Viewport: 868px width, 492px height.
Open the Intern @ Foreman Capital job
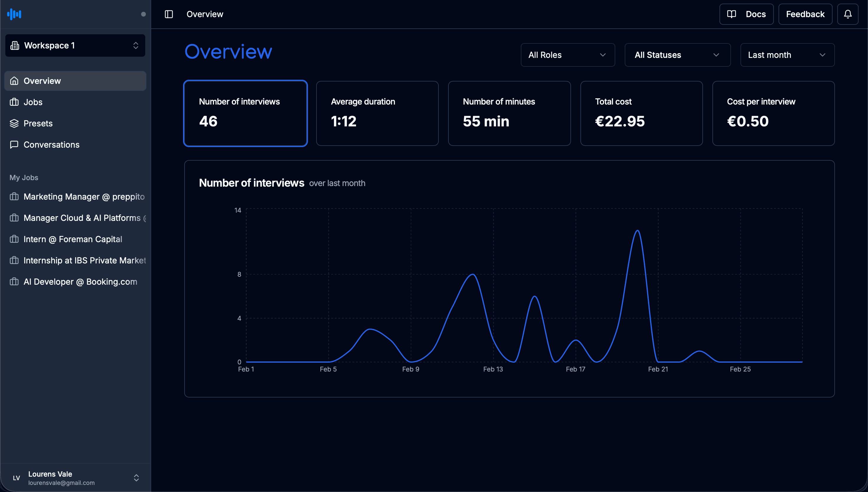click(73, 239)
